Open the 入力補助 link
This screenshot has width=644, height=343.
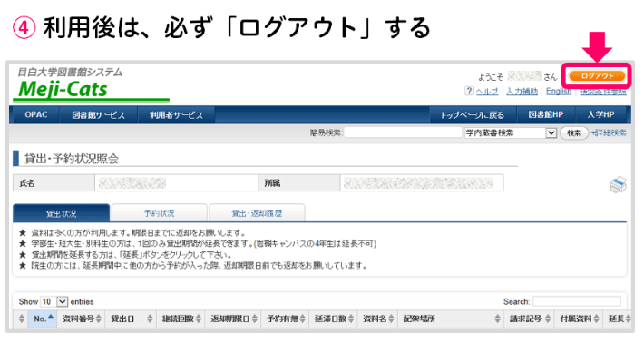(x=522, y=91)
